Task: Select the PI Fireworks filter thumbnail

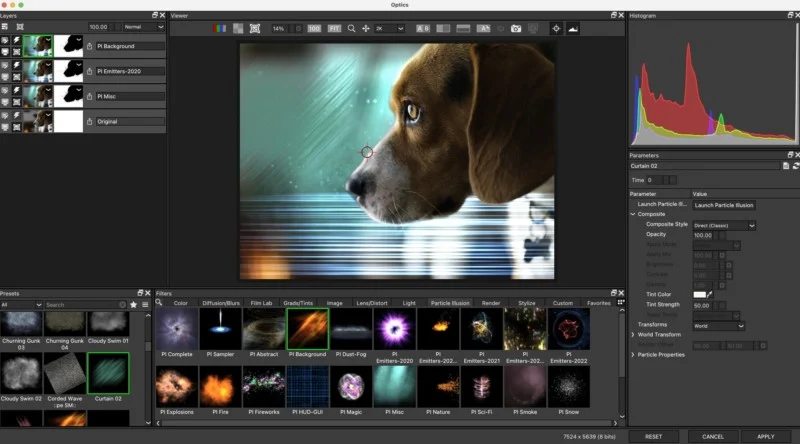Action: click(264, 388)
